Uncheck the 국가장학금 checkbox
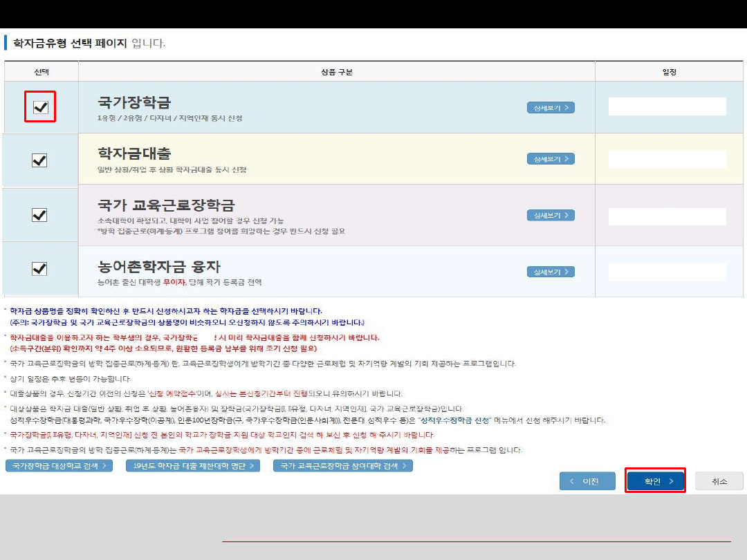The width and height of the screenshot is (747, 560). (x=40, y=108)
